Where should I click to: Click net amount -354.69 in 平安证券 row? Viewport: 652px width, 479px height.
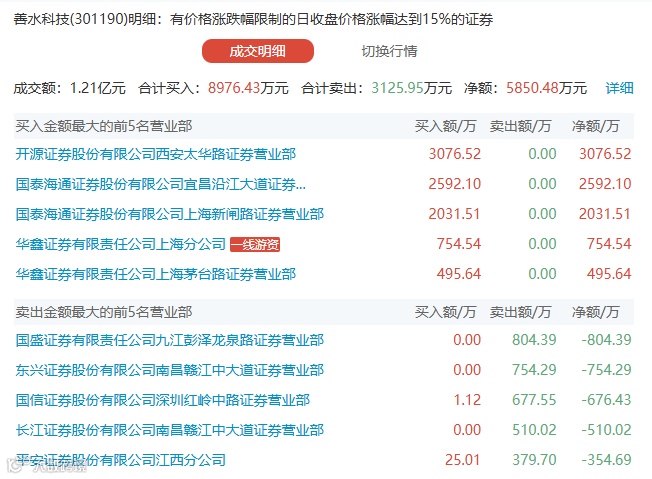click(x=606, y=460)
